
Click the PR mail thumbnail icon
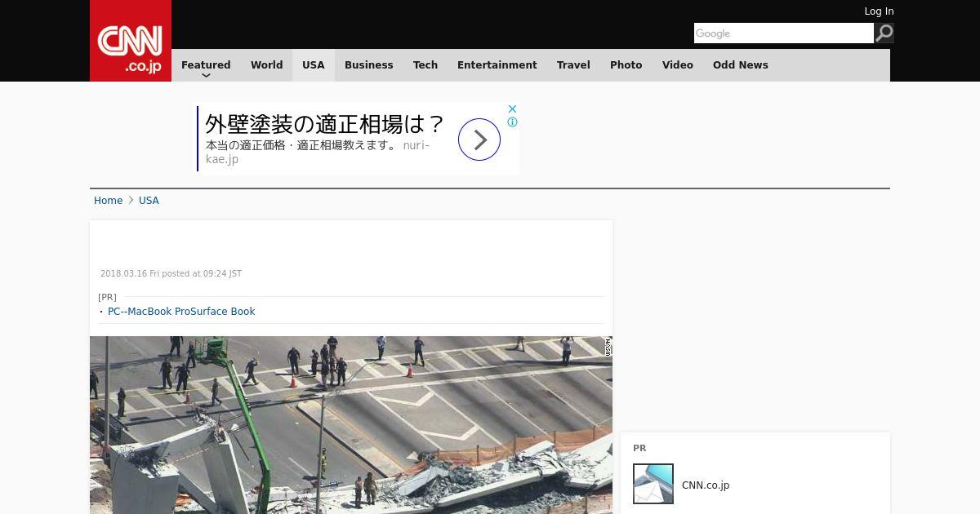[x=653, y=484]
